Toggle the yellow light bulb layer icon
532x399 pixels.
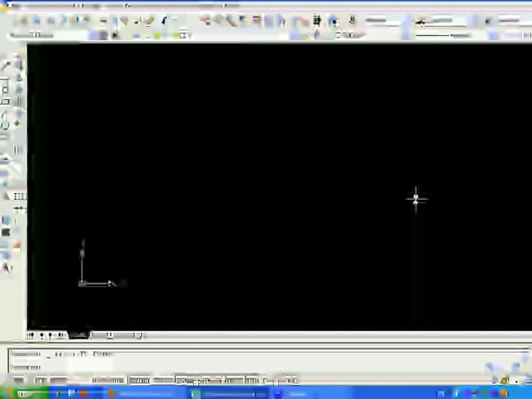point(157,35)
